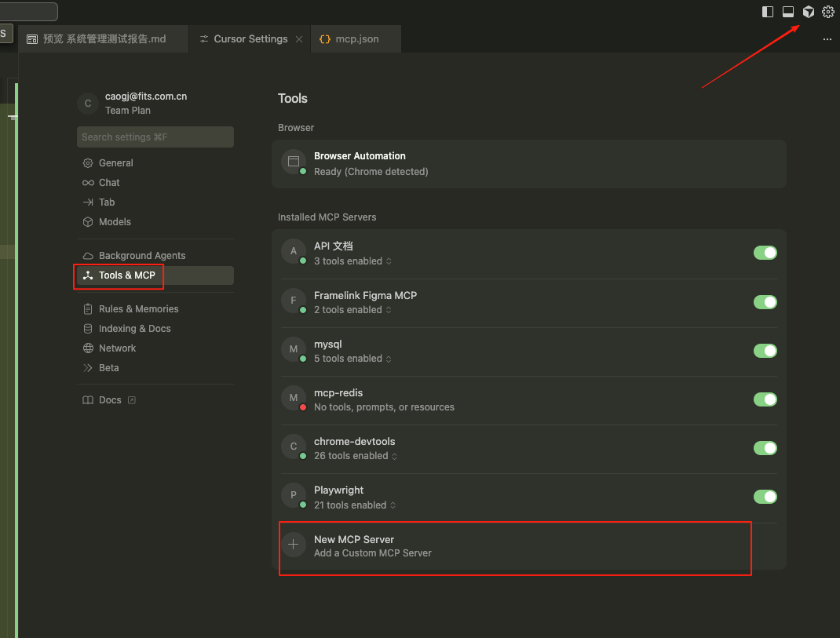The width and height of the screenshot is (840, 638).
Task: Disable the chrome-devtools server toggle
Action: point(765,448)
